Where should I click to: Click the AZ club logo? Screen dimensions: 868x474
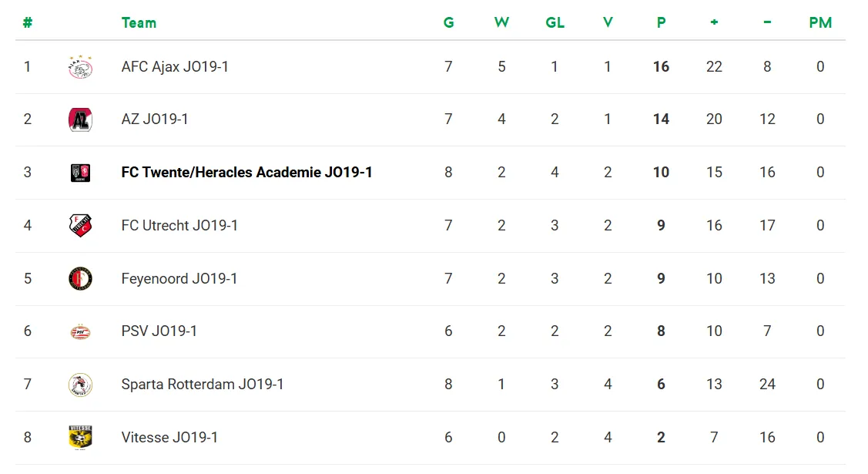80,119
